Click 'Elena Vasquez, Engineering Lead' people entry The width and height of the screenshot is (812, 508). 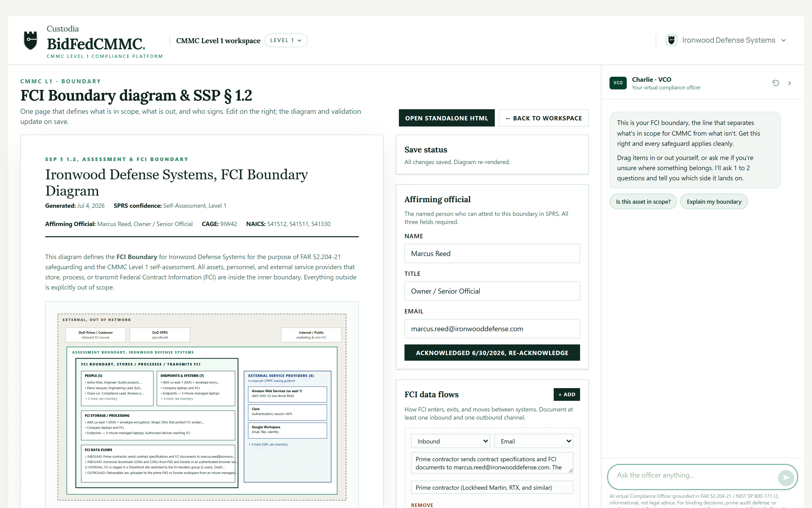pos(114,388)
